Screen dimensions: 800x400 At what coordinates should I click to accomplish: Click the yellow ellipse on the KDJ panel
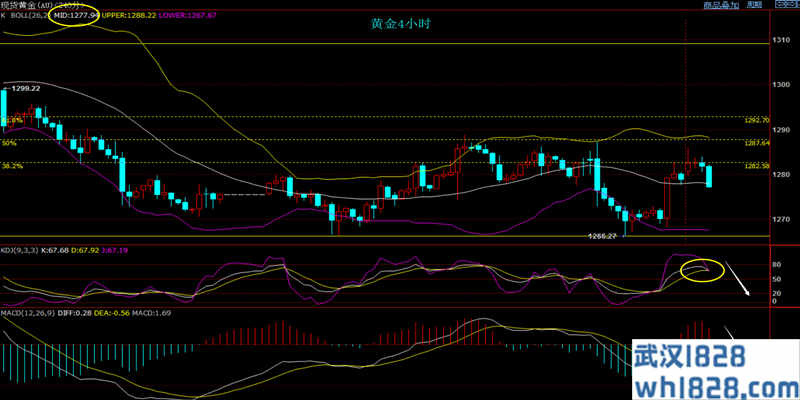tap(702, 268)
